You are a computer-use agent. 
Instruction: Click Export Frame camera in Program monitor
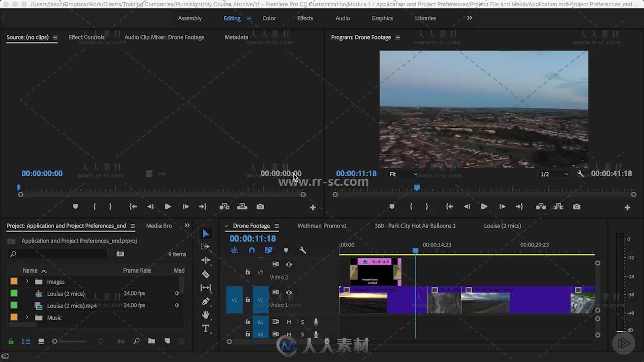pos(577,207)
